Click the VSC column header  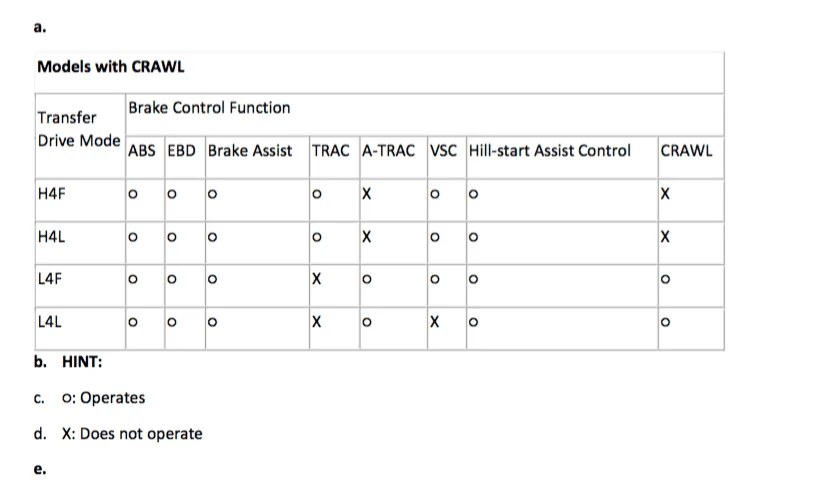point(443,151)
